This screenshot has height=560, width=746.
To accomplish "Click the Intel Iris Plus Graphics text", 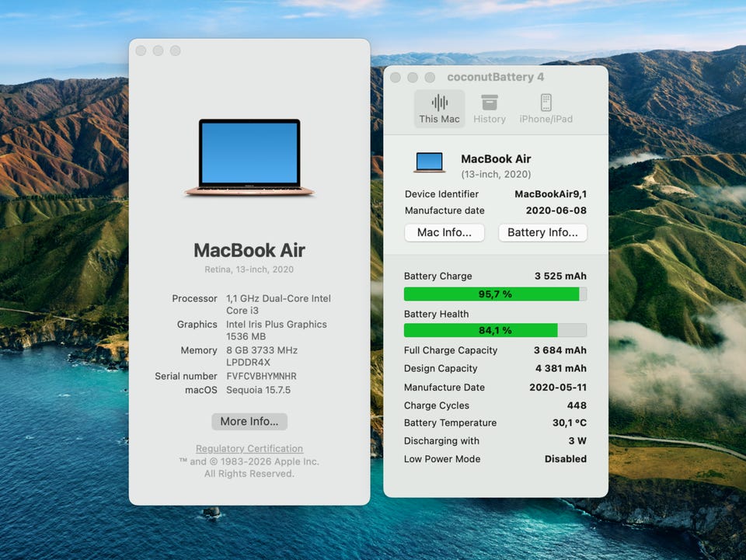I will click(x=277, y=324).
